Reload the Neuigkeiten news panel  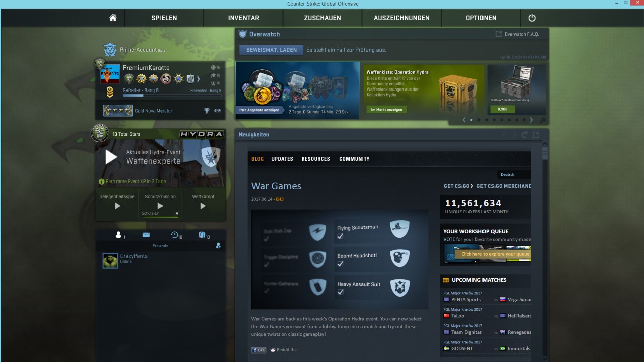pos(524,135)
